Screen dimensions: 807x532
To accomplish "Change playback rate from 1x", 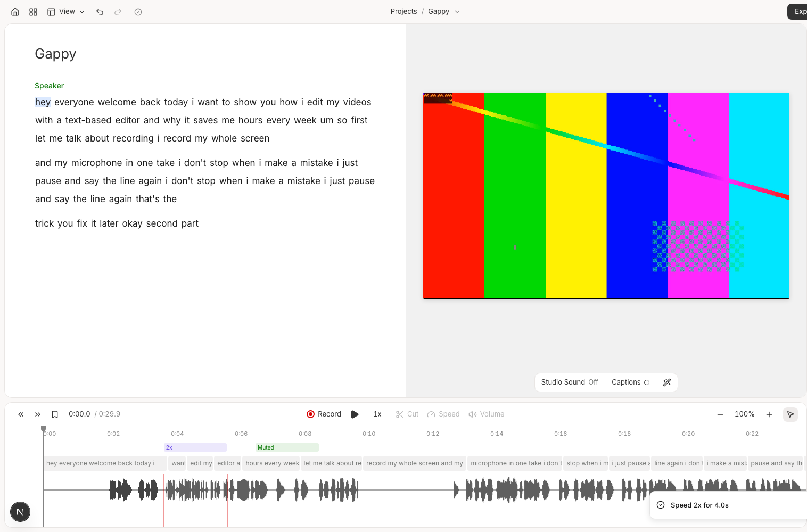I will click(x=377, y=414).
